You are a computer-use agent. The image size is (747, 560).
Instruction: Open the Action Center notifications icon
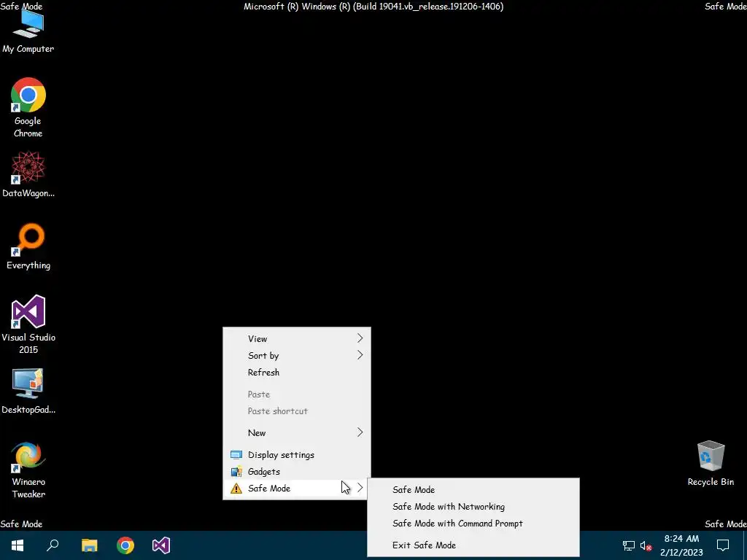[x=723, y=545]
